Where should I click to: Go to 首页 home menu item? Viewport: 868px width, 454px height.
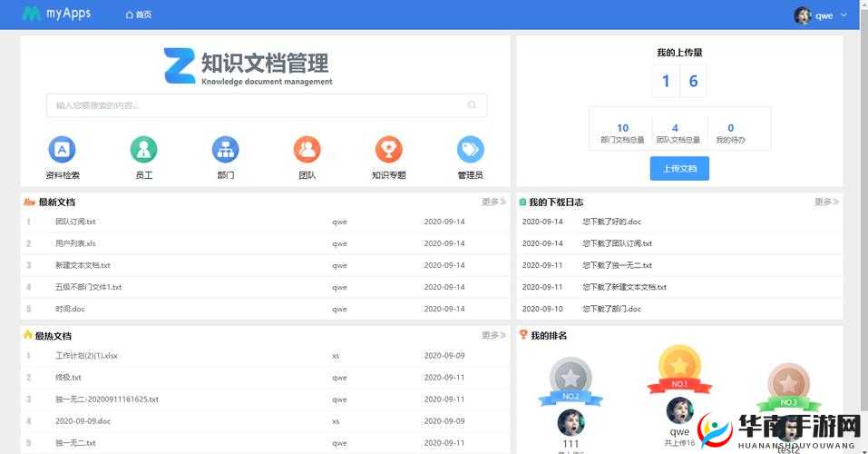click(139, 15)
